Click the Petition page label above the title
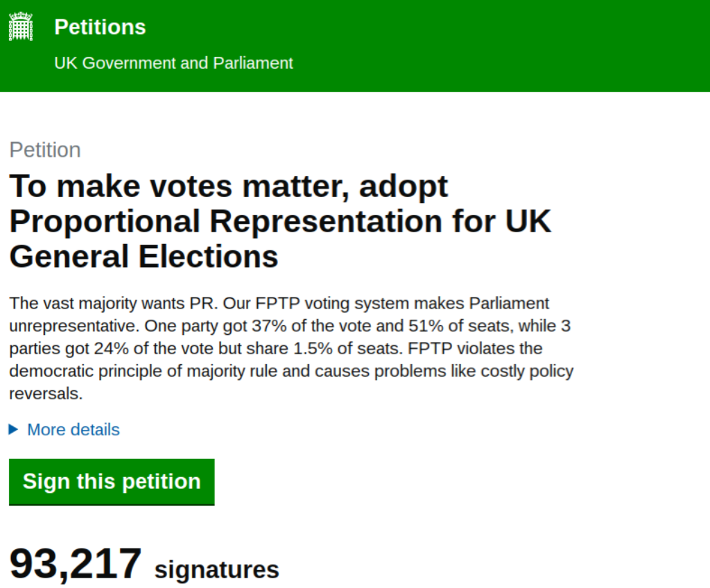 (44, 150)
